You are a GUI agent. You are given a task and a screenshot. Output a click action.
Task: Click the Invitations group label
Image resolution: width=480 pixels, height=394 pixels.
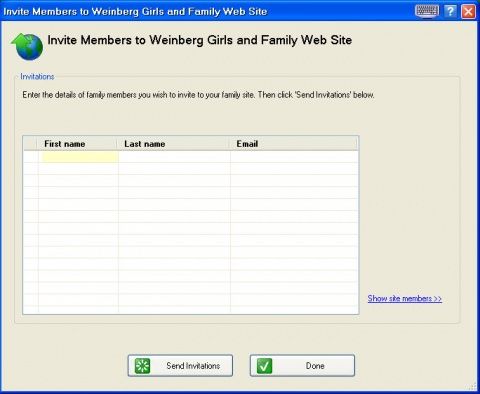tap(37, 76)
